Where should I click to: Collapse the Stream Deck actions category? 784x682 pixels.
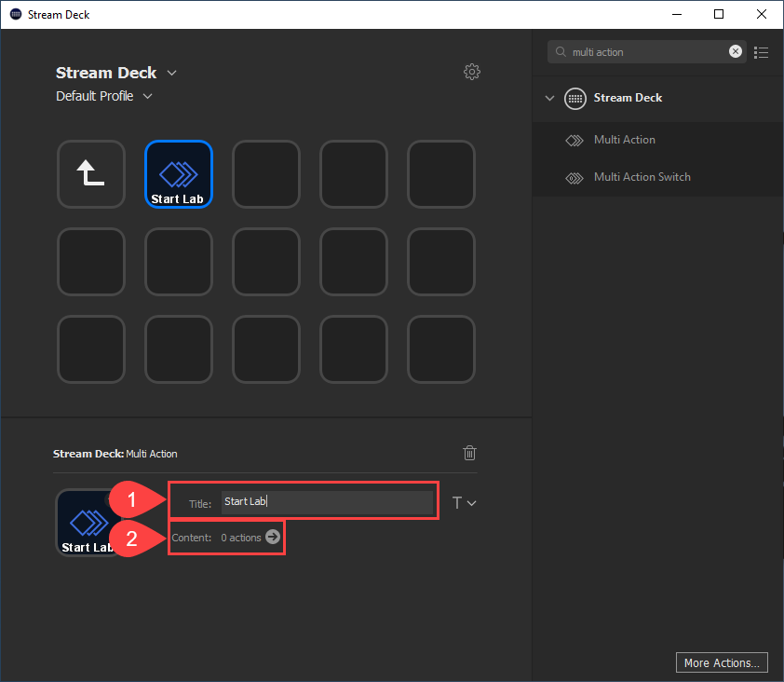pos(549,98)
